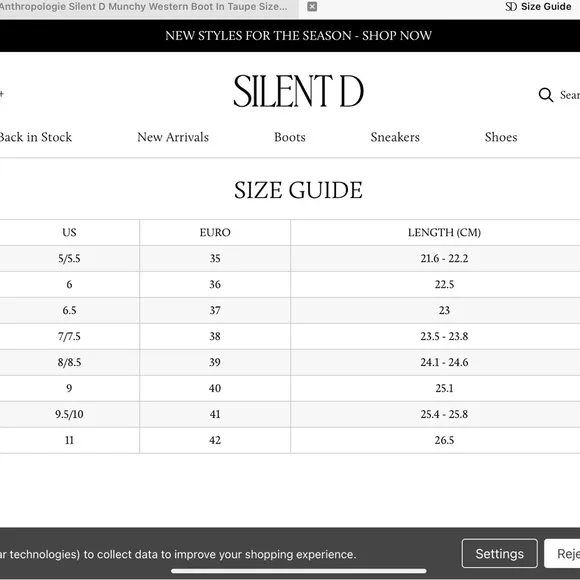Click the search magnifying glass icon

[x=546, y=95]
